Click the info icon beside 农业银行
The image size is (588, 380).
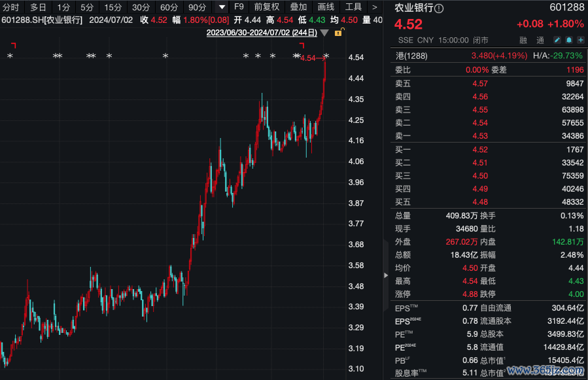[x=439, y=9]
